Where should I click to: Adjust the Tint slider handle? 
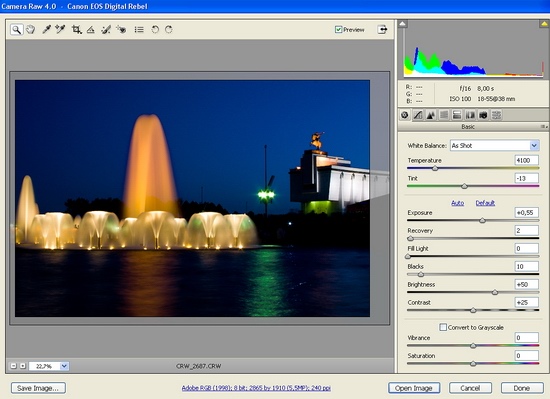(x=464, y=186)
